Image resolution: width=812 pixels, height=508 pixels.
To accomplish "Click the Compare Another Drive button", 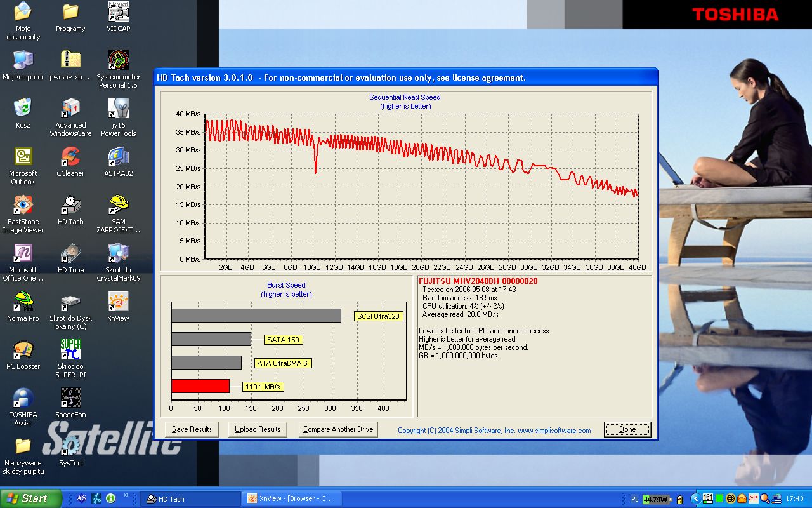I will pyautogui.click(x=338, y=429).
